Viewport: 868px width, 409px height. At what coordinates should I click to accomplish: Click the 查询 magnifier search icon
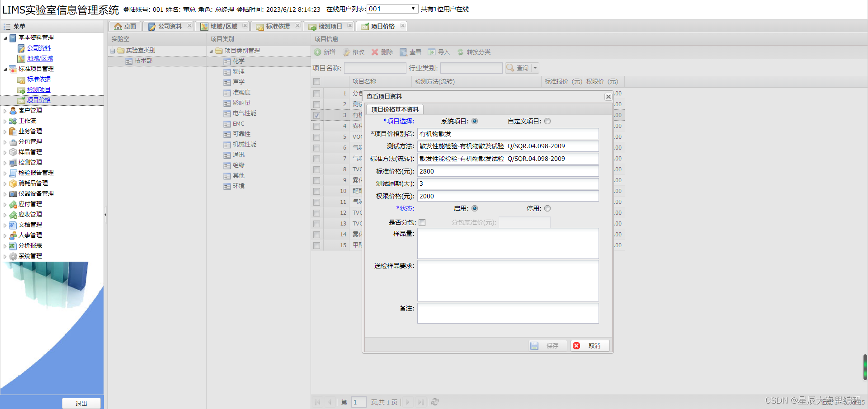click(x=510, y=68)
